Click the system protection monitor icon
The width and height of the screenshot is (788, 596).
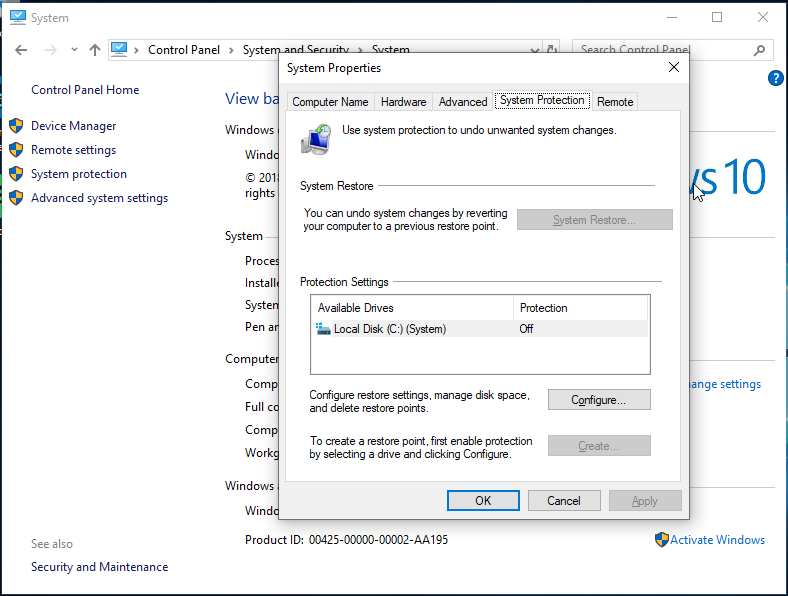coord(316,139)
